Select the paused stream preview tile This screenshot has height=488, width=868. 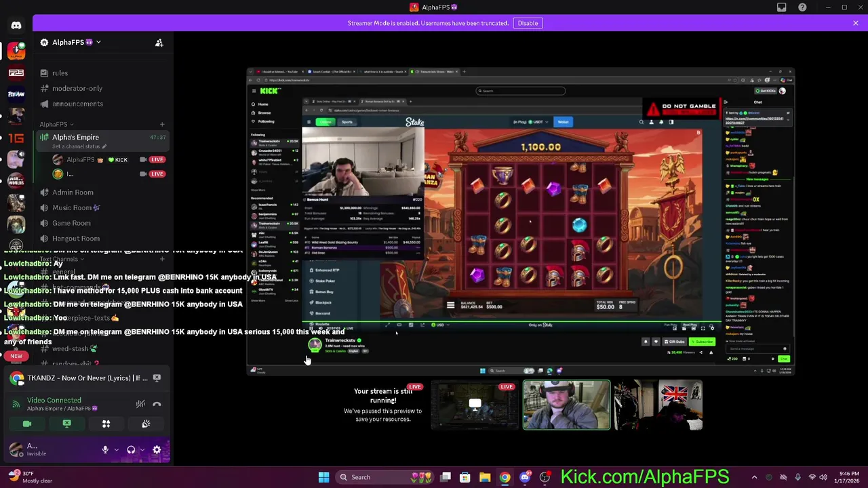pyautogui.click(x=382, y=405)
